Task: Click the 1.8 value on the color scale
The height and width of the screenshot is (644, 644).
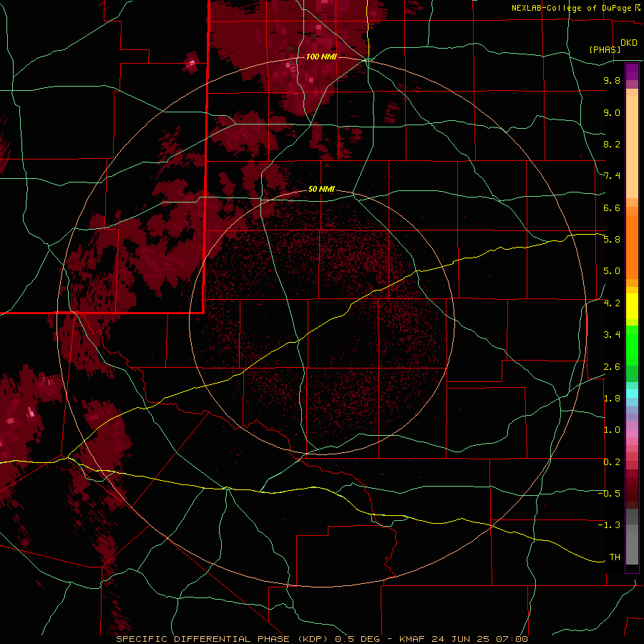Action: coord(612,399)
